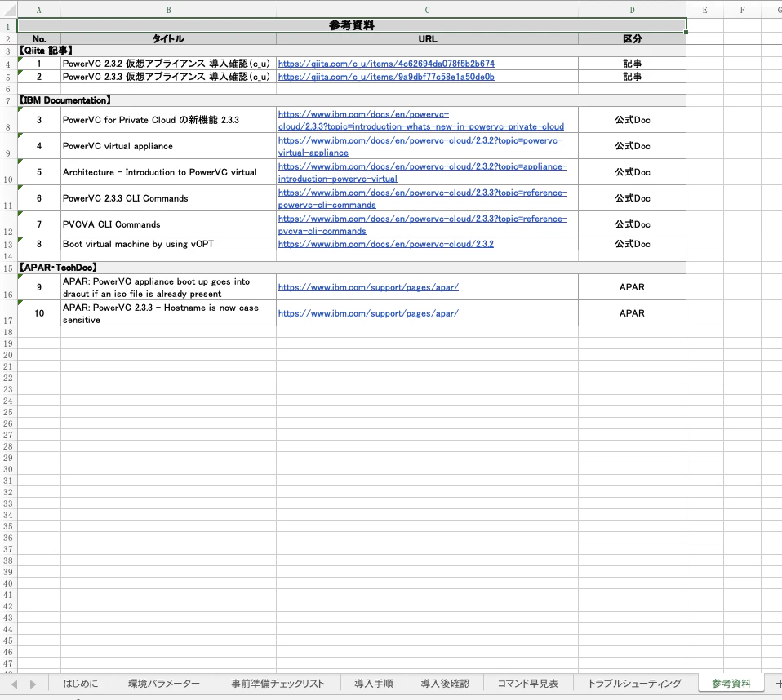
Task: Click the 記事 category cell in row 4
Action: [x=632, y=64]
